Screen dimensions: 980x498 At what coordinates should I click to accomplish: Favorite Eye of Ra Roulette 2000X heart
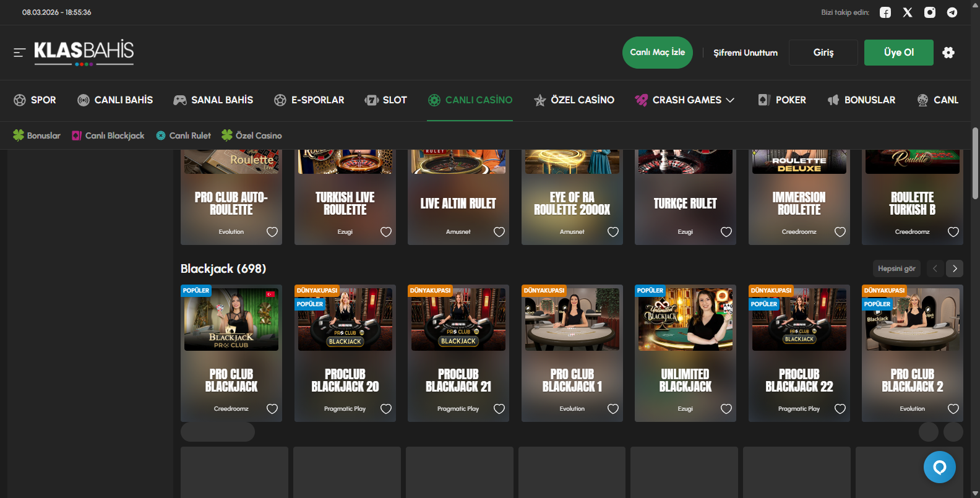pos(613,232)
